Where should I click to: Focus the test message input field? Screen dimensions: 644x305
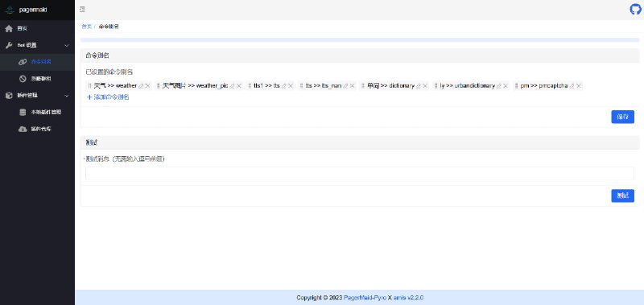tap(359, 173)
